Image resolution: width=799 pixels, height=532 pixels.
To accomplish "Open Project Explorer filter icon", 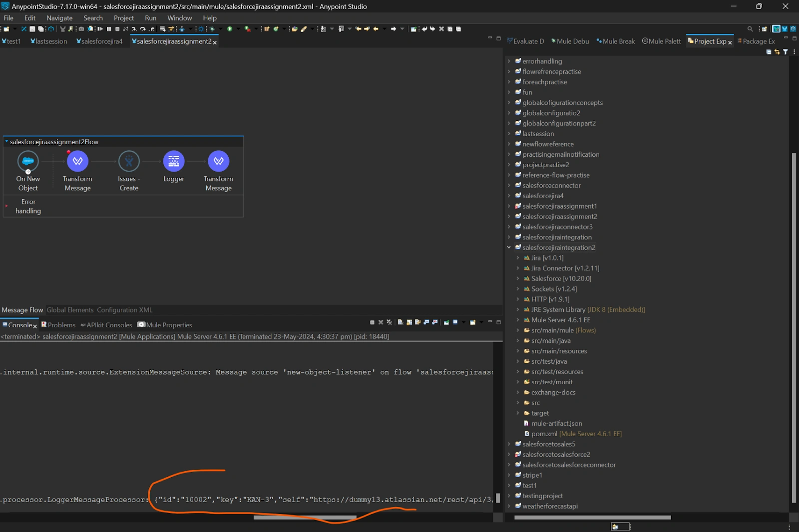I will [x=786, y=52].
